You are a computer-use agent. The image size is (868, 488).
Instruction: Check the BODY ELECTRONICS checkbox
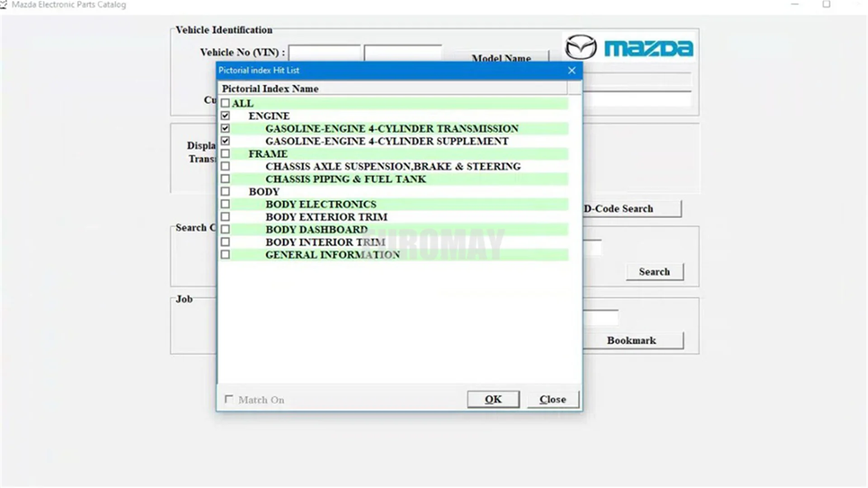(225, 204)
